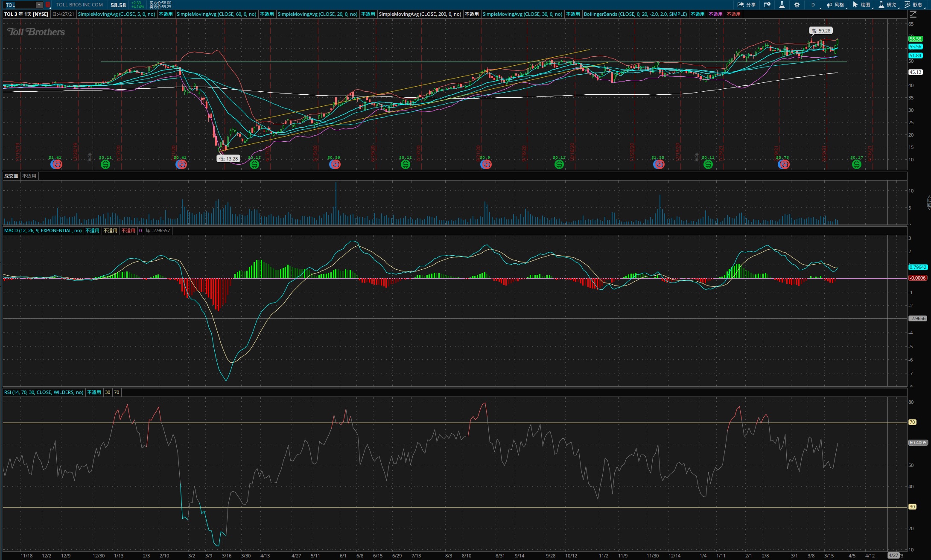Click the 58.58 green price axis tag
The image size is (931, 560).
point(915,39)
